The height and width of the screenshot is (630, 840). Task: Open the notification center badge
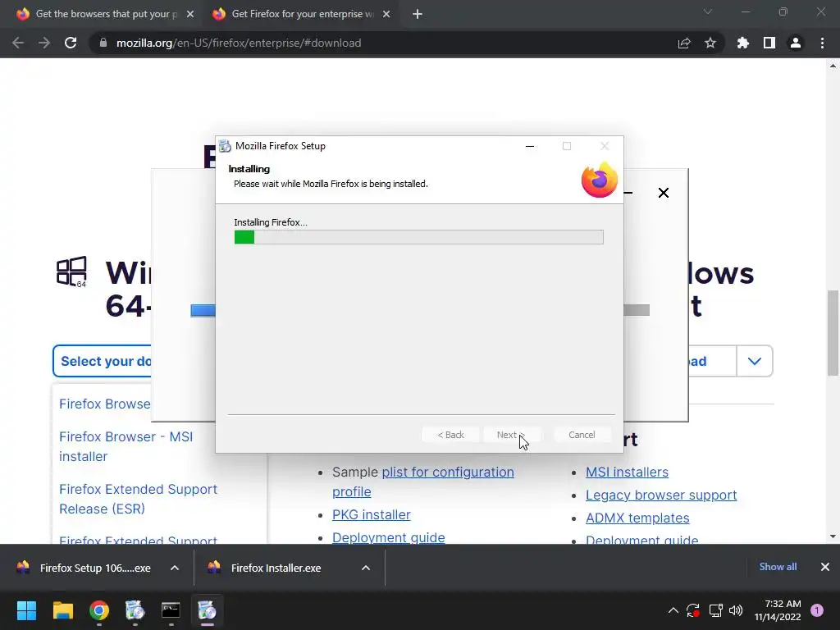[x=817, y=610]
